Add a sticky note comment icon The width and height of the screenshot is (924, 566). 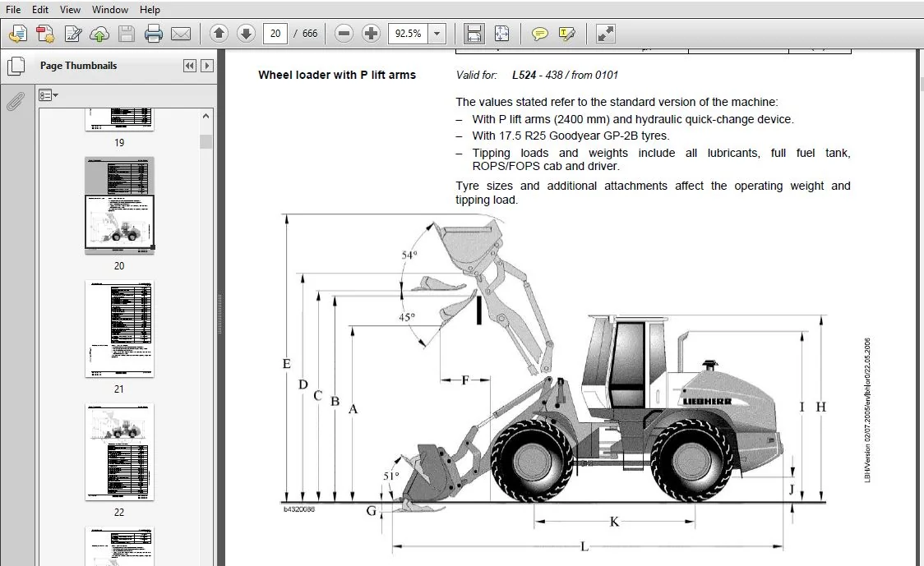click(x=539, y=34)
